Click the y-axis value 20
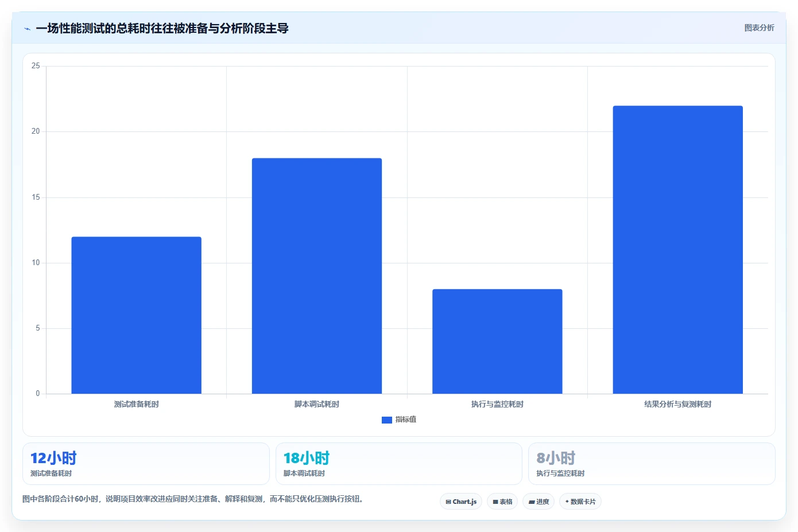 pyautogui.click(x=36, y=131)
